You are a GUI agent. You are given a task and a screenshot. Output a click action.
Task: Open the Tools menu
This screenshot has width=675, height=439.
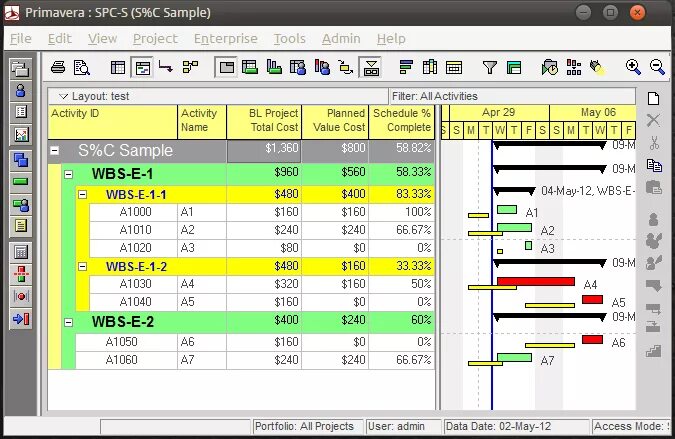click(290, 39)
